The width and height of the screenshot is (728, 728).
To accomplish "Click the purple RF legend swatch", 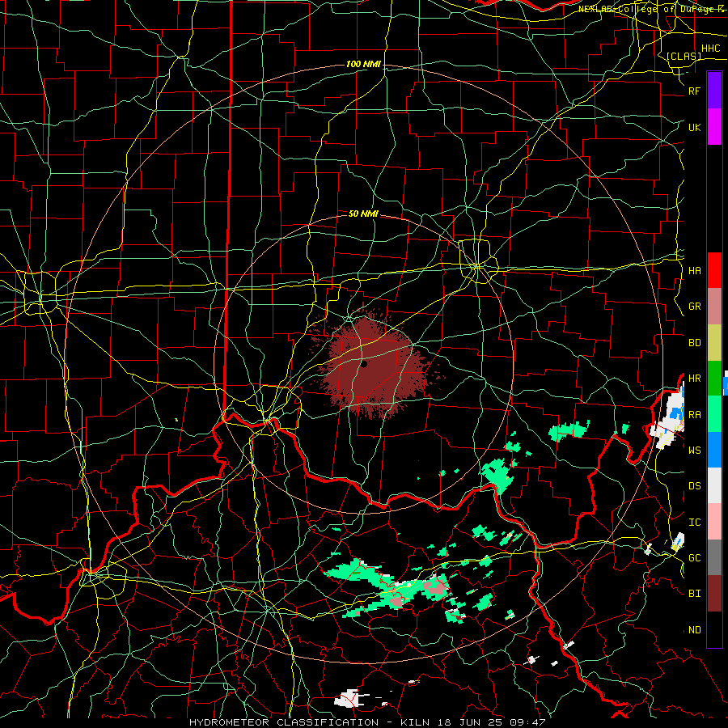I will click(x=714, y=91).
